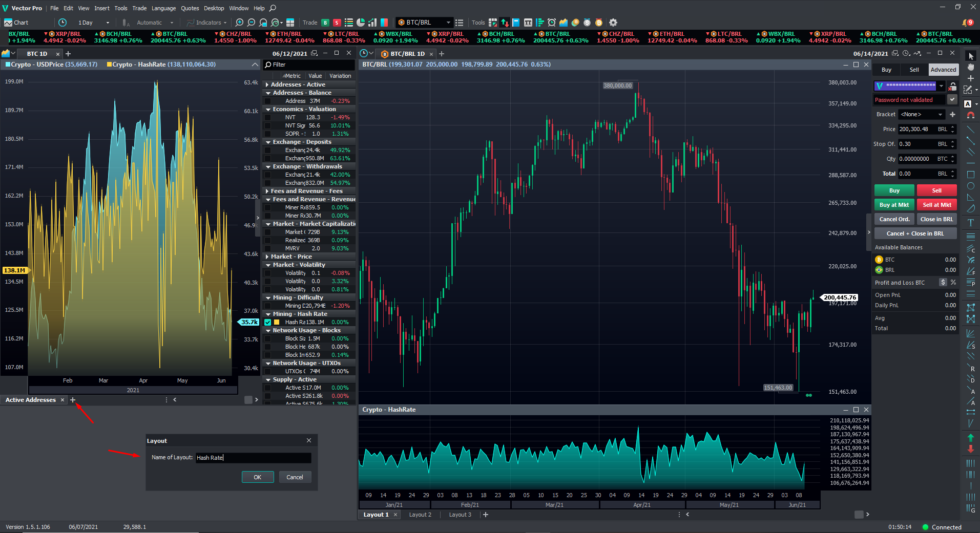Select the text T annotation tool
Image resolution: width=980 pixels, height=533 pixels.
970,223
